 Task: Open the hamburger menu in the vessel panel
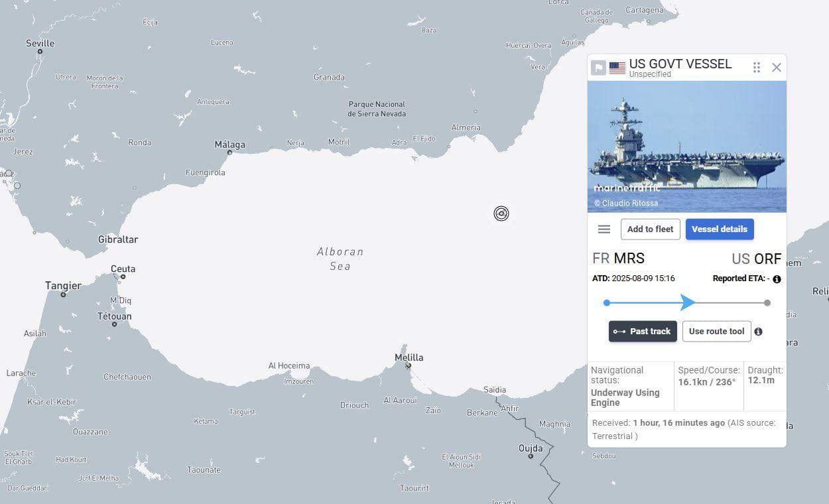coord(604,229)
